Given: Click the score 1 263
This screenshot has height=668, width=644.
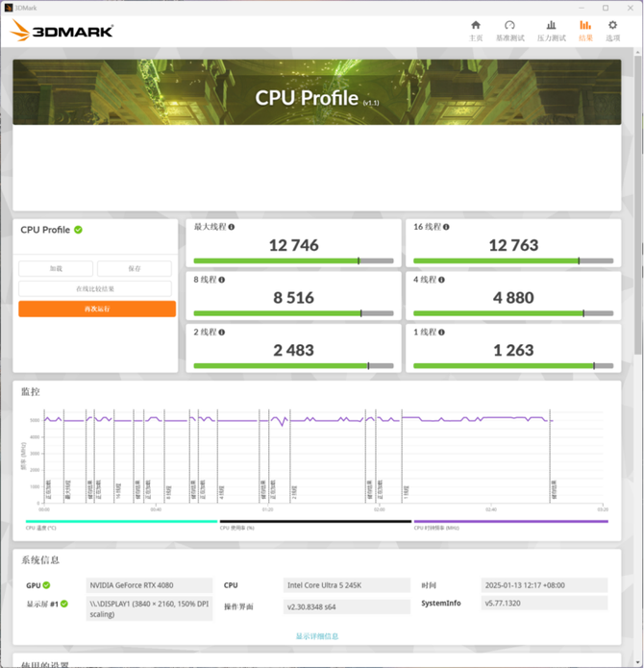Looking at the screenshot, I should (x=513, y=350).
